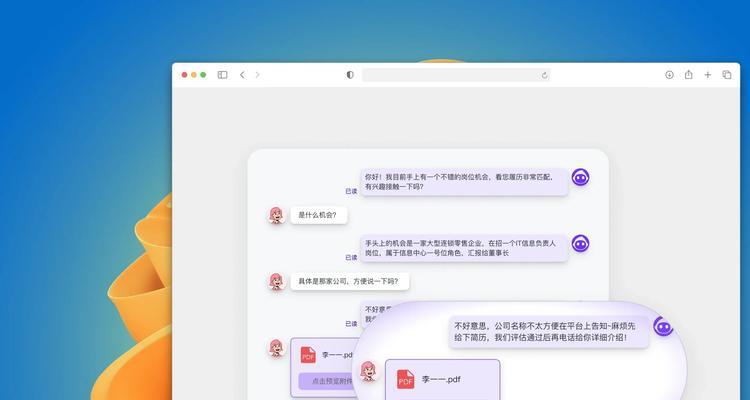Click the 点击预览附件 button
Screen dimensions: 750x400
pyautogui.click(x=328, y=381)
